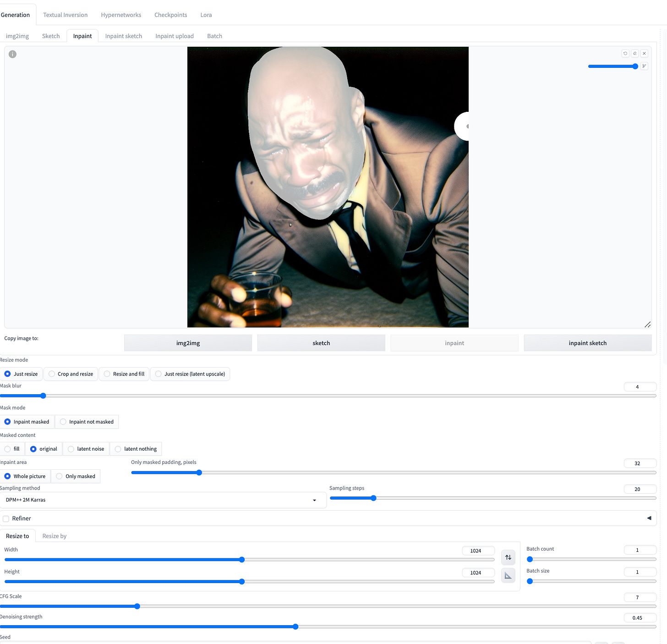Choose Inpaint not masked mode
The image size is (667, 644).
point(87,422)
